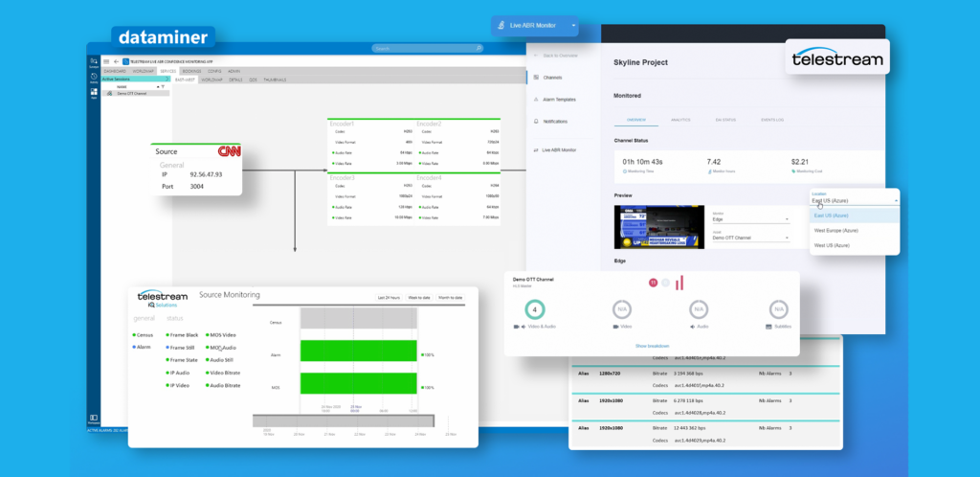Open the Asset dropdown set to Demo OTT Channel
Image resolution: width=980 pixels, height=477 pixels.
tap(750, 237)
